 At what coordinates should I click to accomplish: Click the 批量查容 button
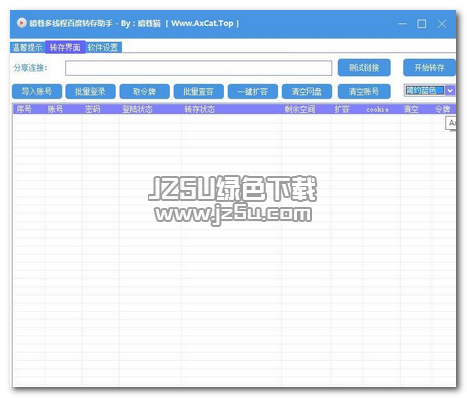pyautogui.click(x=199, y=91)
